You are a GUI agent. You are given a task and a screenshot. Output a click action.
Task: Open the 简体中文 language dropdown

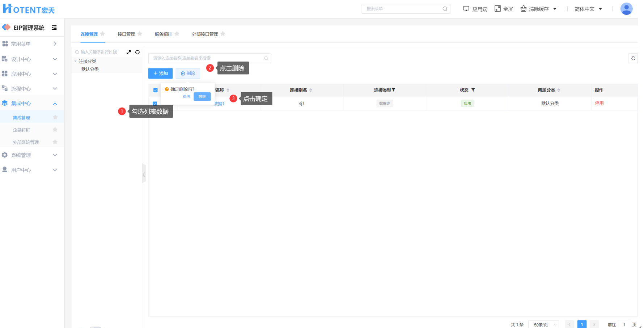pos(588,9)
